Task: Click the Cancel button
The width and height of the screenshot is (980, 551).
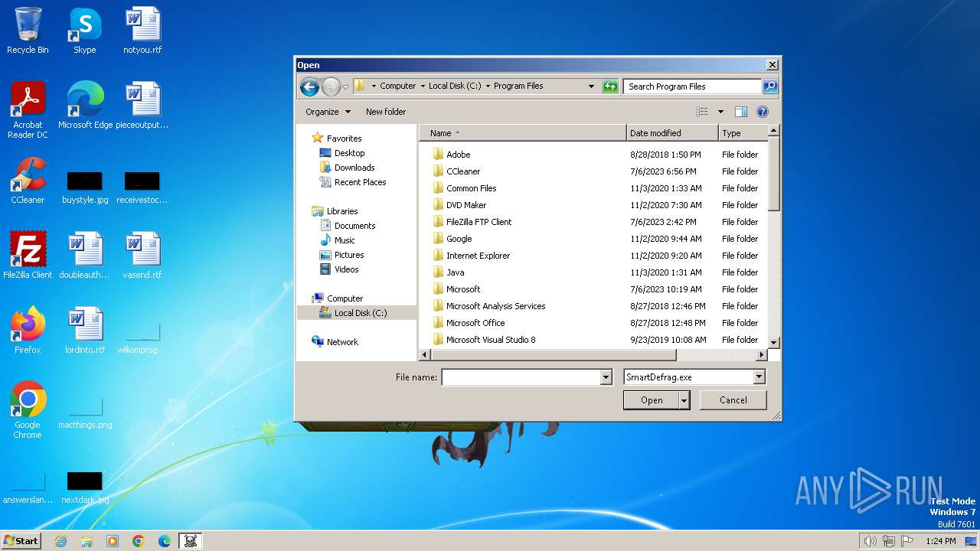Action: 733,400
